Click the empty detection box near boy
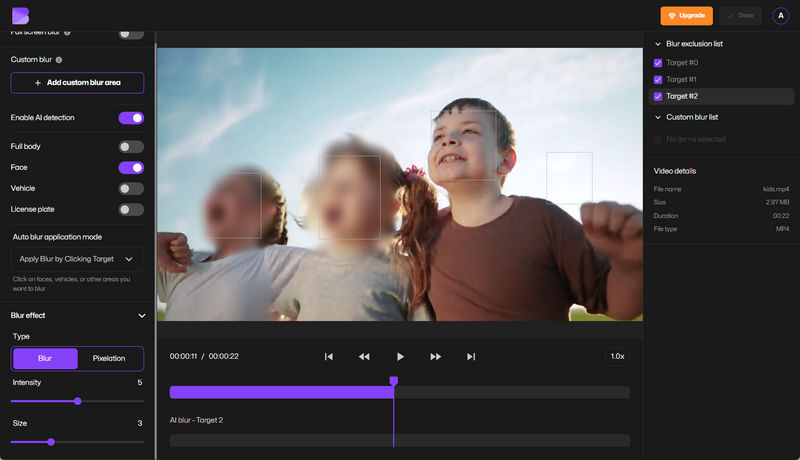This screenshot has height=460, width=800. point(569,177)
